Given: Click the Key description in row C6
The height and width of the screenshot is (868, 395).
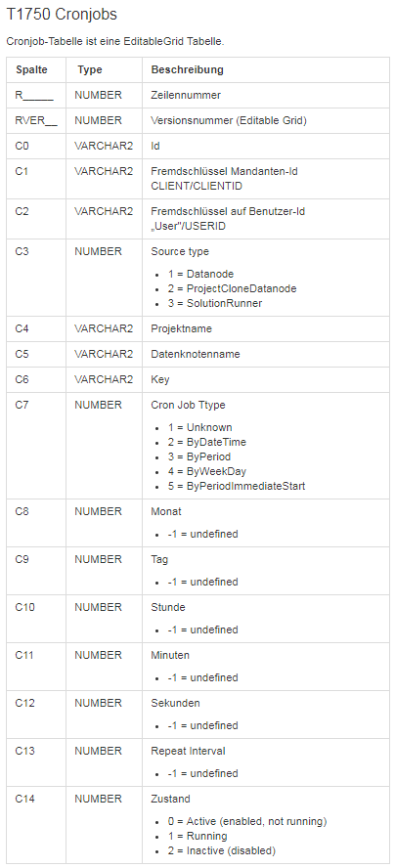Looking at the screenshot, I should (160, 379).
